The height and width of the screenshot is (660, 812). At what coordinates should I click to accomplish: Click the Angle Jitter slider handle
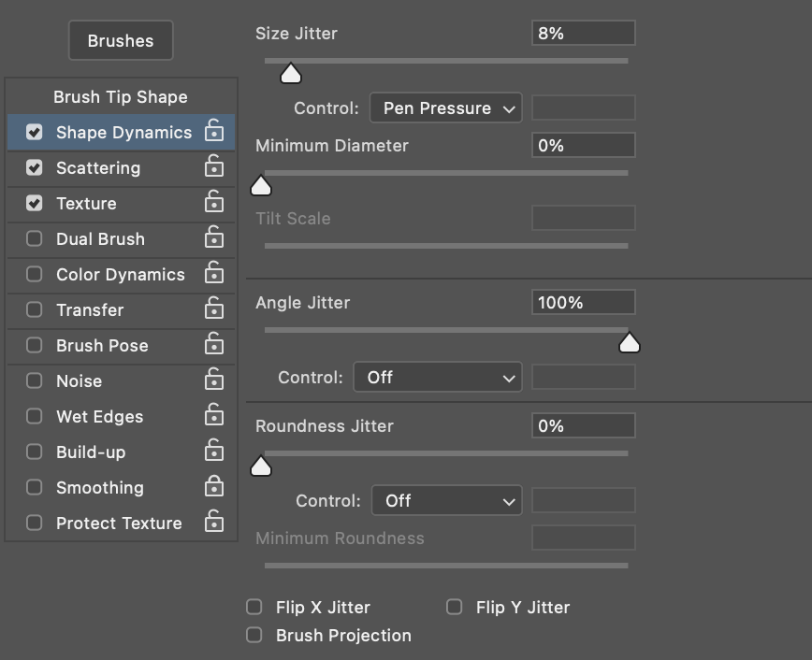coord(630,343)
